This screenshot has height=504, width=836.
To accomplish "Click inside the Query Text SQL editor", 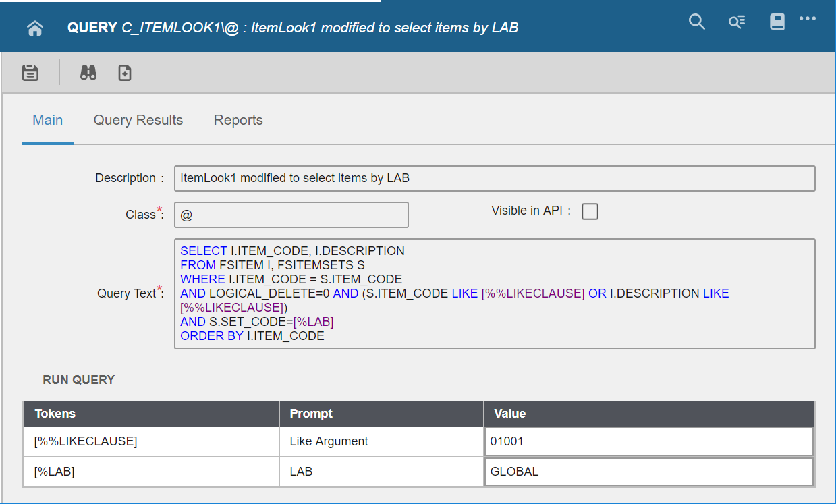I will 494,293.
